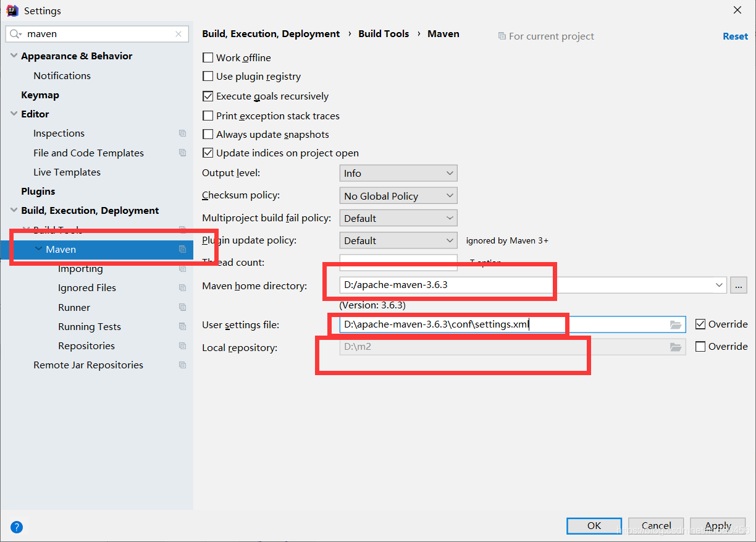Toggle Override for Local repository
Image resolution: width=756 pixels, height=542 pixels.
point(700,347)
